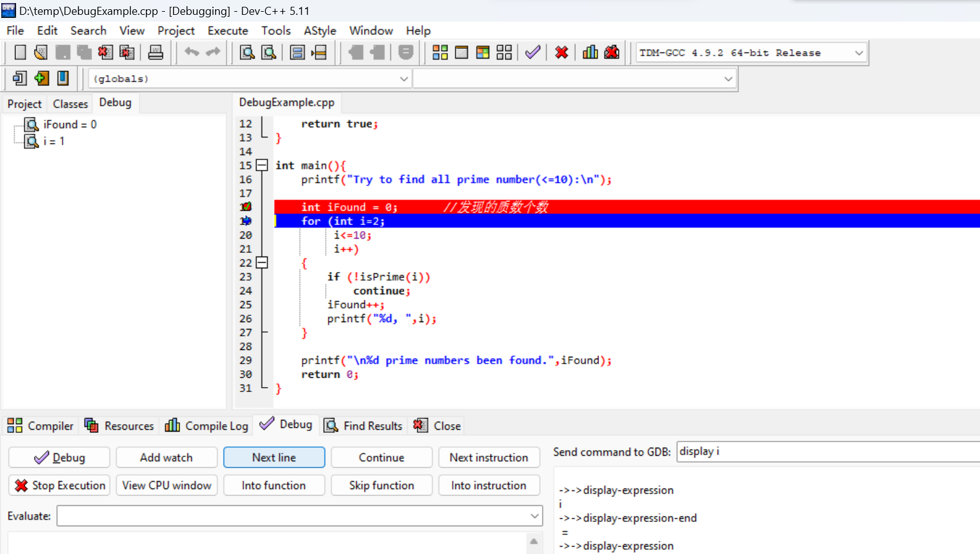980x554 pixels.
Task: Click the first icon on the second toolbar row
Action: (20, 78)
